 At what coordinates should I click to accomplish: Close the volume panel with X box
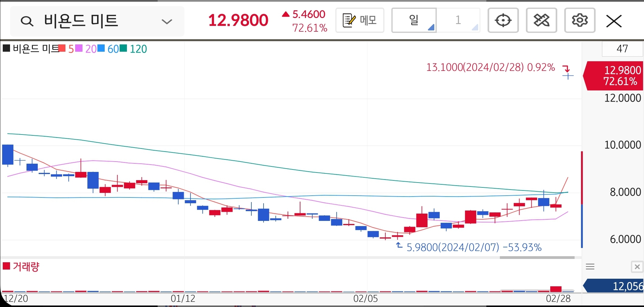(637, 267)
